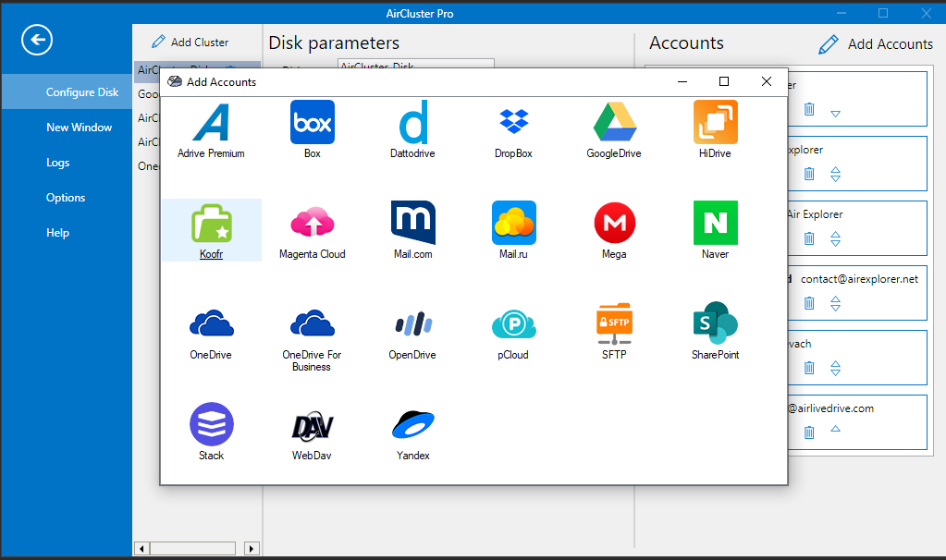Choose the HiDrive icon
The image size is (946, 560).
pos(715,122)
